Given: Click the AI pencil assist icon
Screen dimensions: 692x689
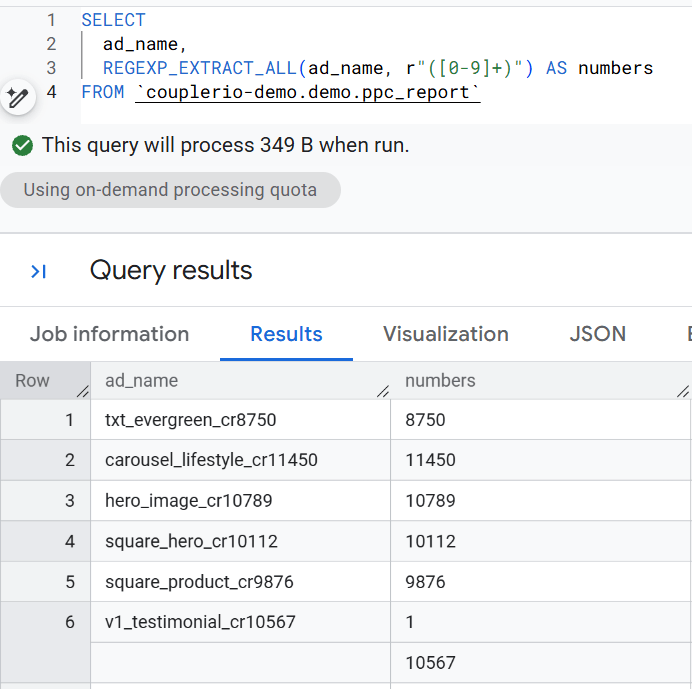Looking at the screenshot, I should click(18, 98).
